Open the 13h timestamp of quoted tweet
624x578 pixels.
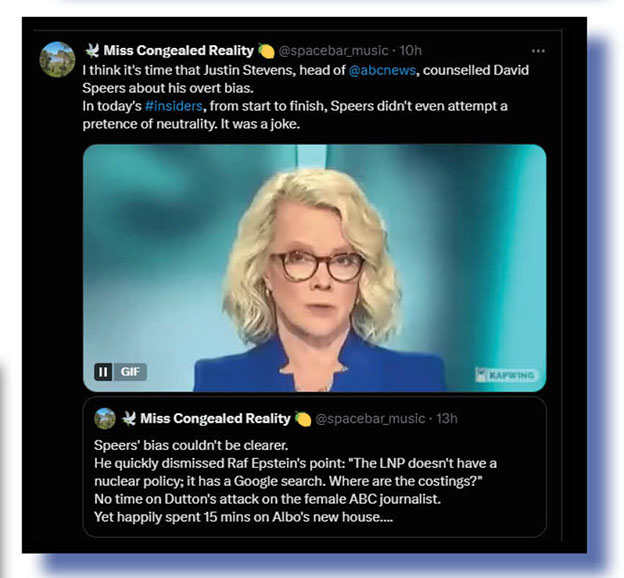click(447, 419)
